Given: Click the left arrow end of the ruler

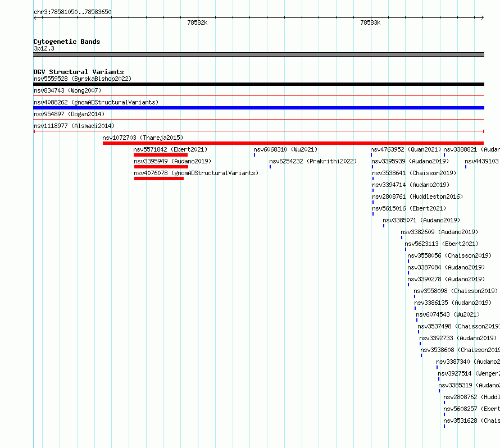Looking at the screenshot, I should click(35, 18).
